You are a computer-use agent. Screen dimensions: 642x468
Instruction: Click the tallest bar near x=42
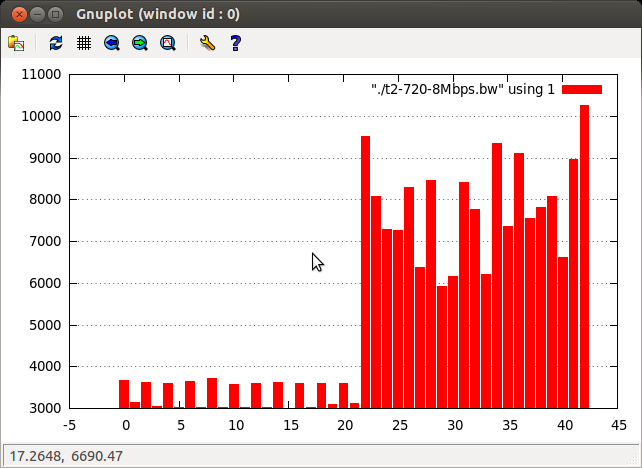(585, 256)
